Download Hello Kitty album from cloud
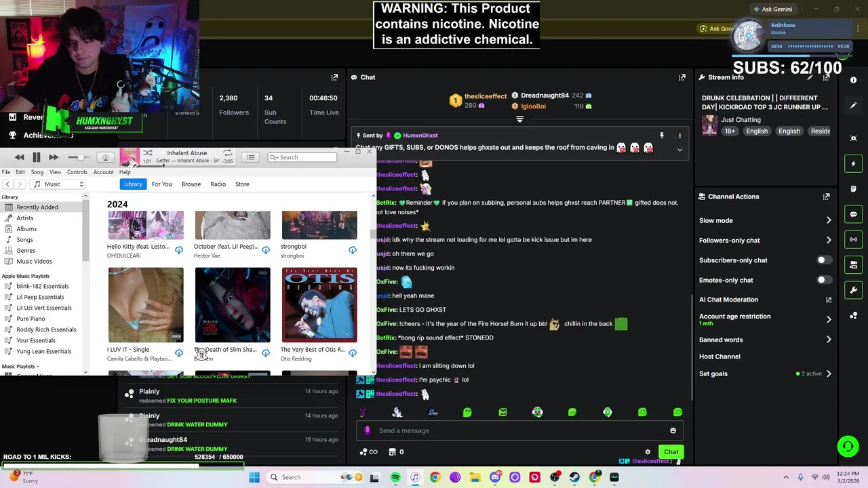The height and width of the screenshot is (488, 868). (x=179, y=250)
